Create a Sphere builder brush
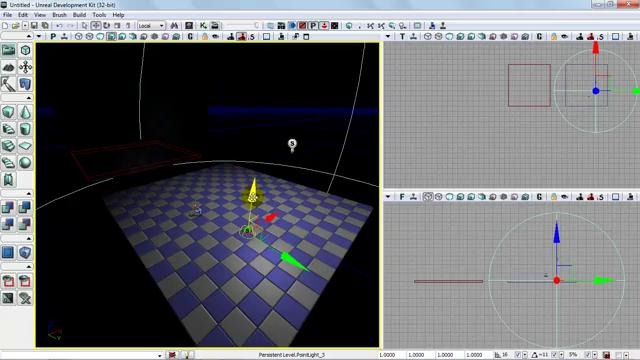The height and width of the screenshot is (360, 640). [x=25, y=162]
